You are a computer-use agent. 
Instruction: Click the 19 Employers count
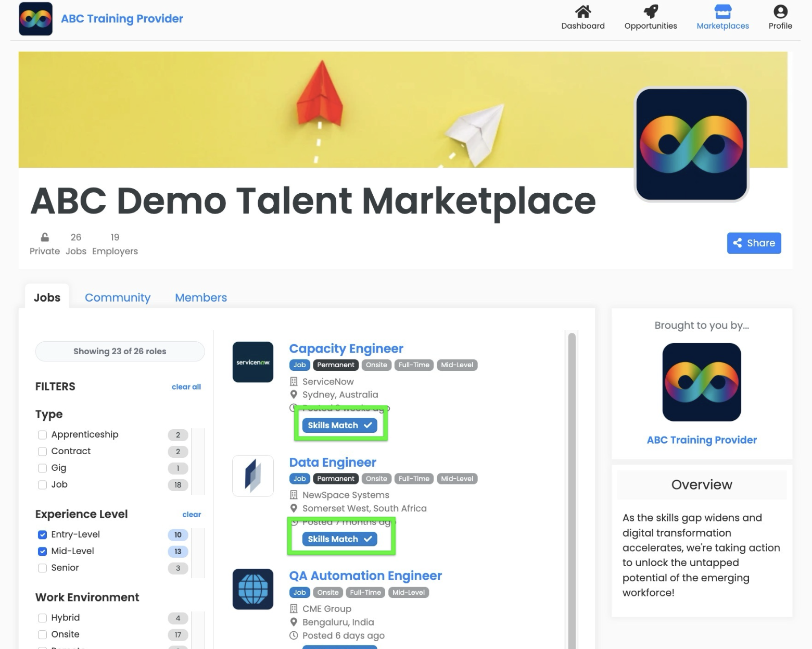pyautogui.click(x=115, y=244)
